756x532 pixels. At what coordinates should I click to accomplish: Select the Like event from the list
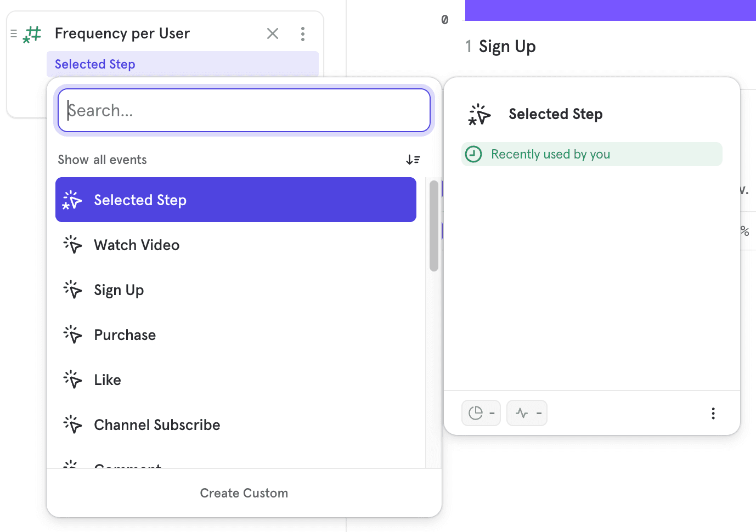tap(107, 379)
